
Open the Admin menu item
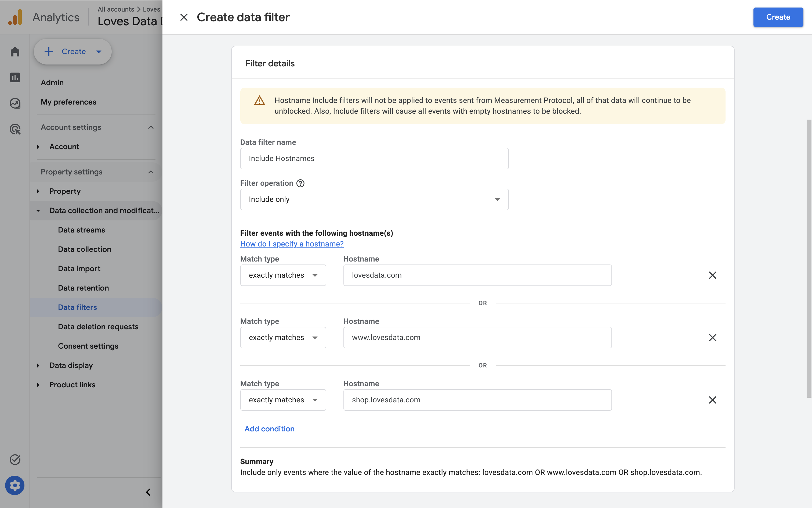pos(52,83)
